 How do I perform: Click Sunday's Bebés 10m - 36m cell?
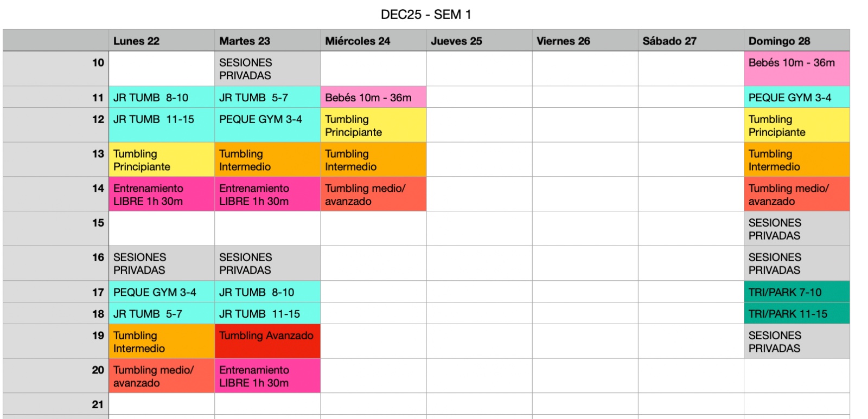click(796, 68)
